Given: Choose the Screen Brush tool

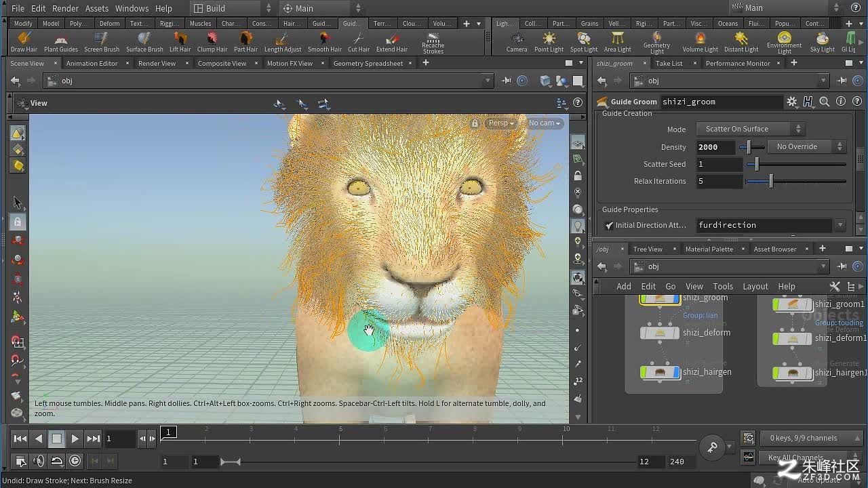Looking at the screenshot, I should click(x=102, y=42).
